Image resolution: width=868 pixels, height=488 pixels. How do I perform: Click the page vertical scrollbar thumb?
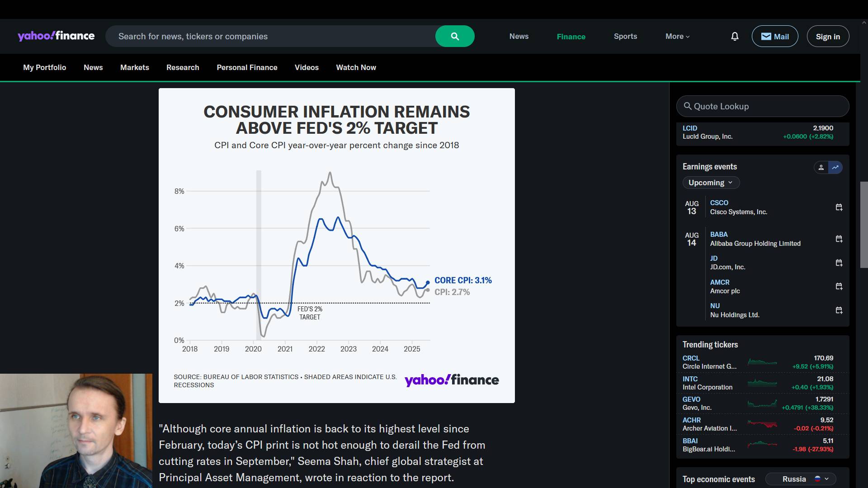coord(864,225)
